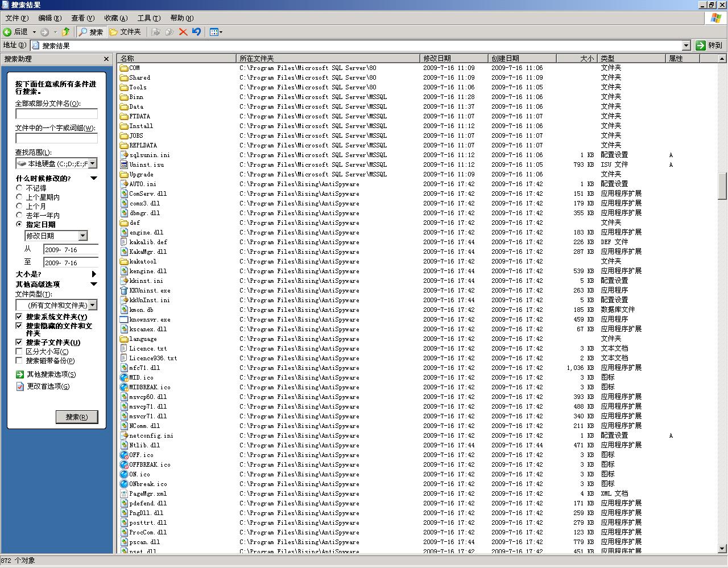
Task: Enable 区分大小写 case sensitive checkbox
Action: tap(19, 352)
